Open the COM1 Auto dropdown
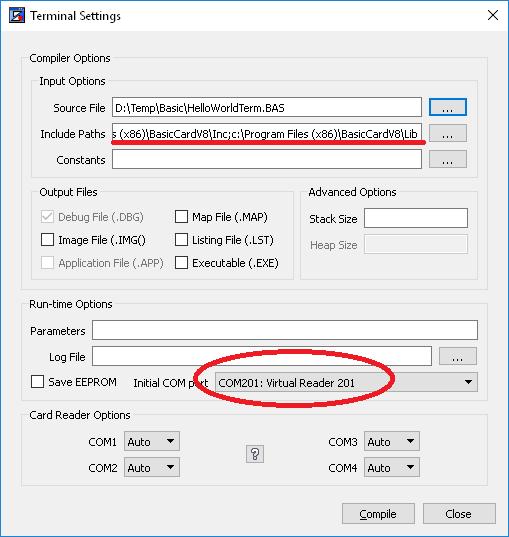This screenshot has height=537, width=509. [x=152, y=441]
